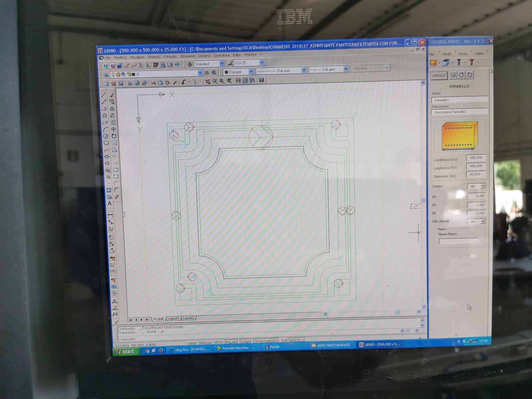Select the Rotate modify tool
532x399 pixels.
click(x=114, y=136)
